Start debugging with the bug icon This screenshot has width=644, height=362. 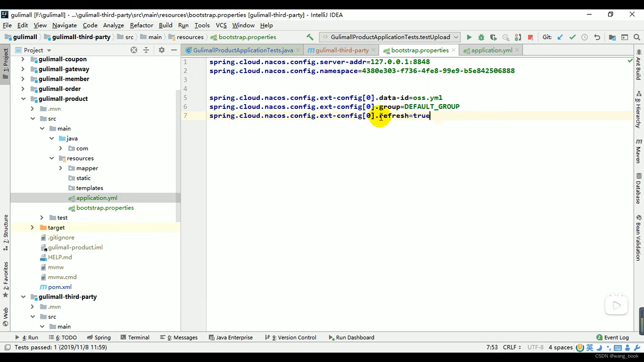481,37
